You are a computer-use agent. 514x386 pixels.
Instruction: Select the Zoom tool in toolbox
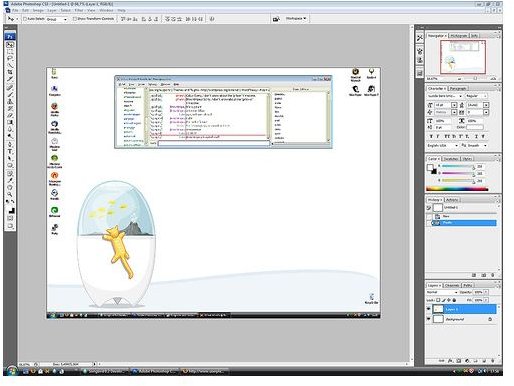[x=10, y=194]
